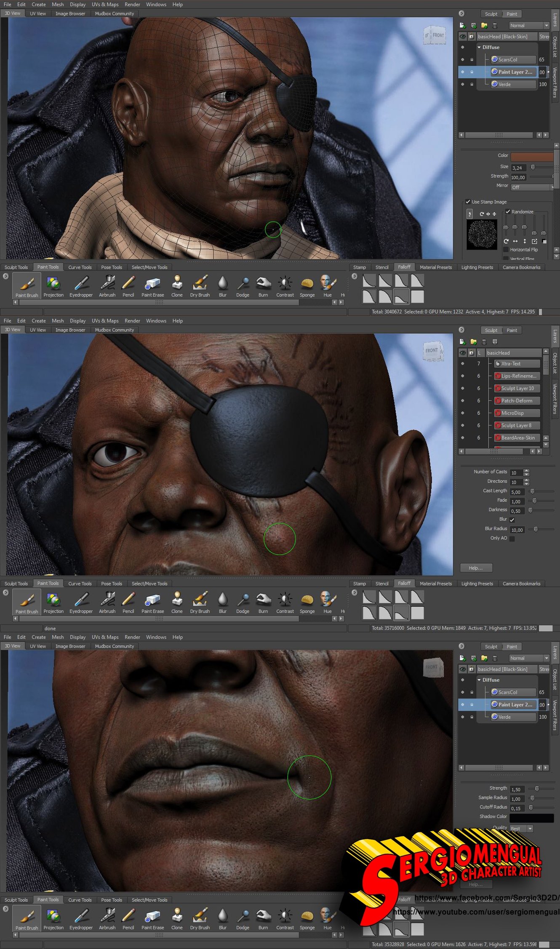Click Sculpt layers button in top window
Screen dimensions: 560x949
tap(491, 14)
